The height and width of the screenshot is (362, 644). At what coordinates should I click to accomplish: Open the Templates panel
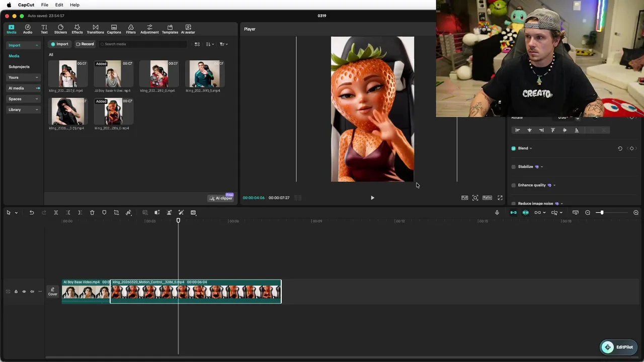click(170, 29)
